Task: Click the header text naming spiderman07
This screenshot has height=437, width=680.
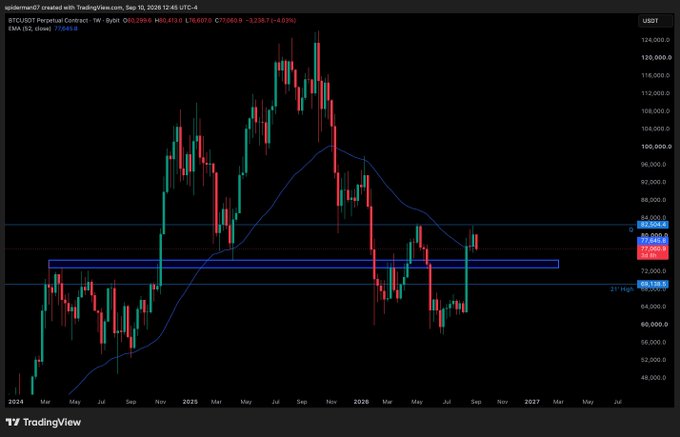Action: [100, 7]
